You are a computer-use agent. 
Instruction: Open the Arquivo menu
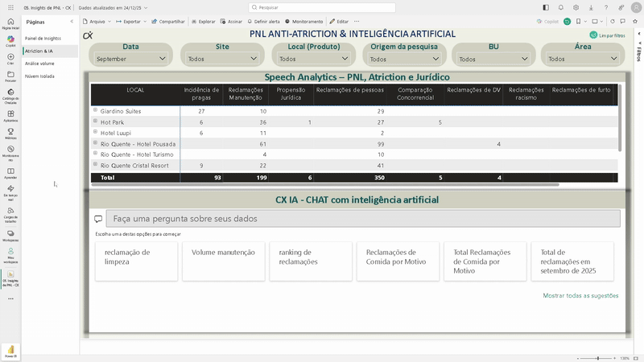coord(97,22)
